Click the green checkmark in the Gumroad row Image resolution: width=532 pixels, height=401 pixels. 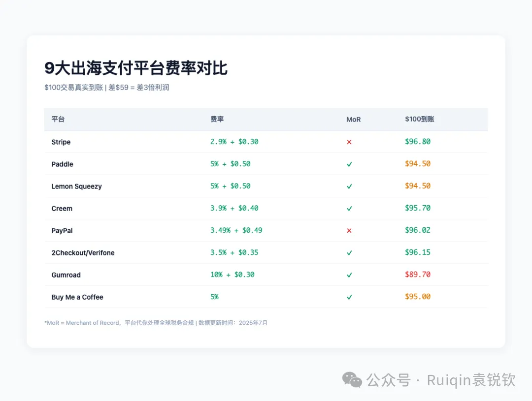(349, 275)
